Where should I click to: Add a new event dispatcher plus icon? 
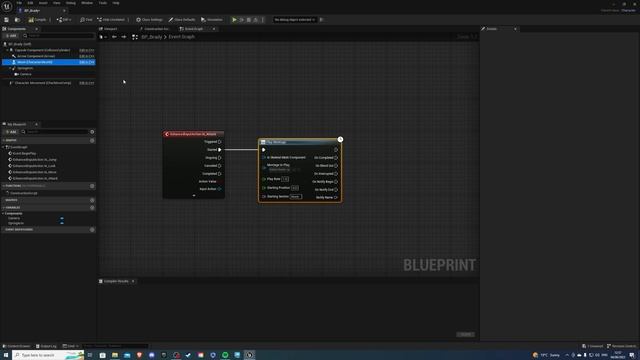click(x=92, y=229)
